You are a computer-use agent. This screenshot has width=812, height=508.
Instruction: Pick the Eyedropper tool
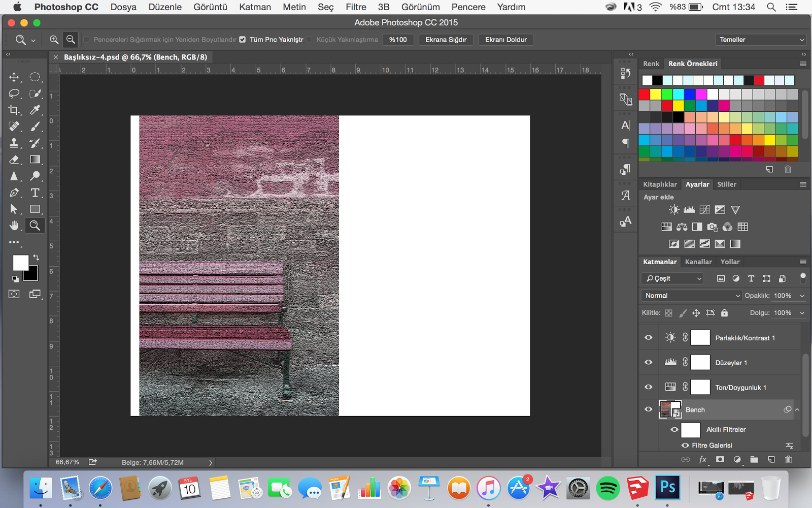35,110
